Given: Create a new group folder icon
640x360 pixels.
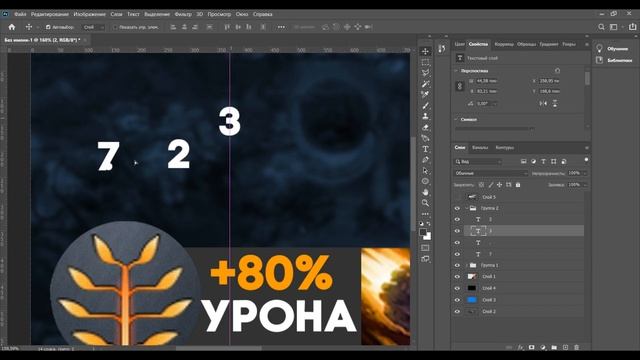Looking at the screenshot, I should coord(554,347).
